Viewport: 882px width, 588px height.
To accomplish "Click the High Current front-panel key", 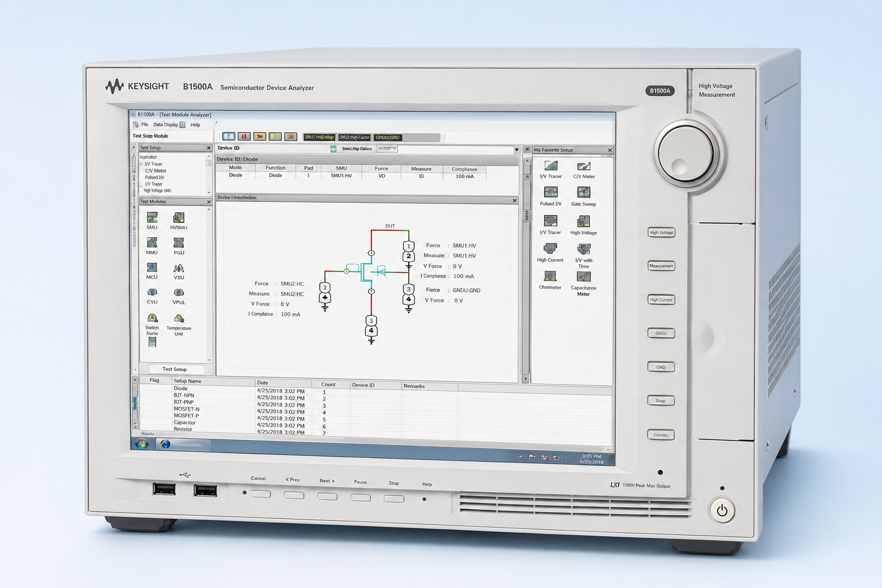I will 661,300.
